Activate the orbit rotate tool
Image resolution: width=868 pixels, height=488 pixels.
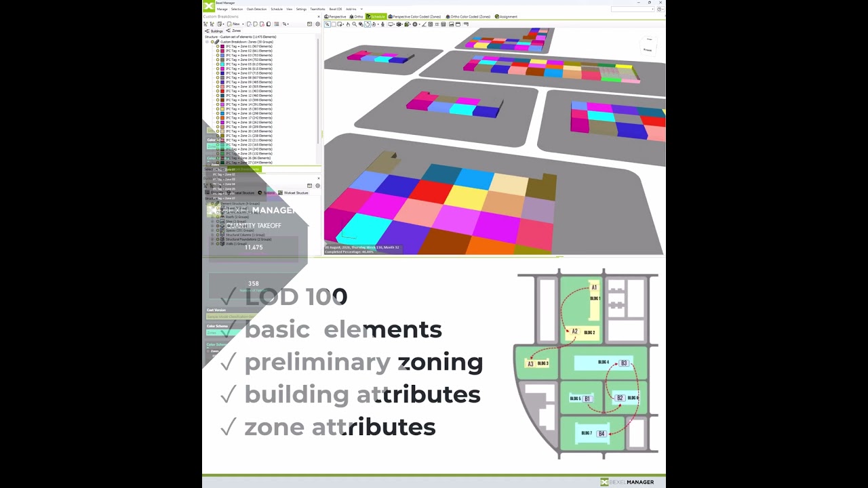tap(368, 24)
